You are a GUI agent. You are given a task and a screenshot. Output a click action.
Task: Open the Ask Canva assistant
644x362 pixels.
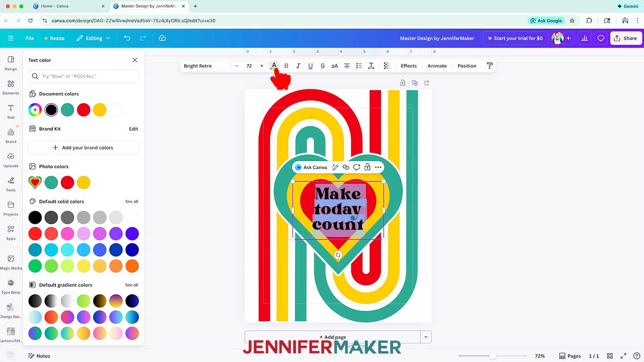pos(311,167)
